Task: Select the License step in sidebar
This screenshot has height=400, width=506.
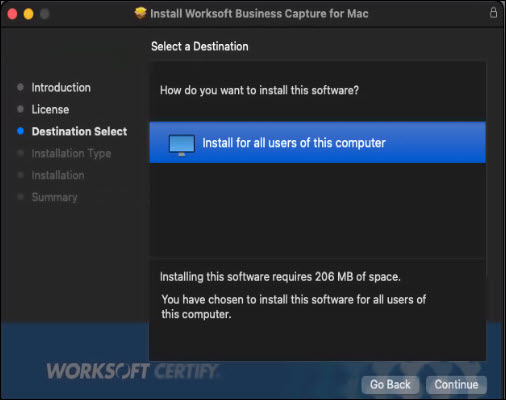Action: [50, 110]
